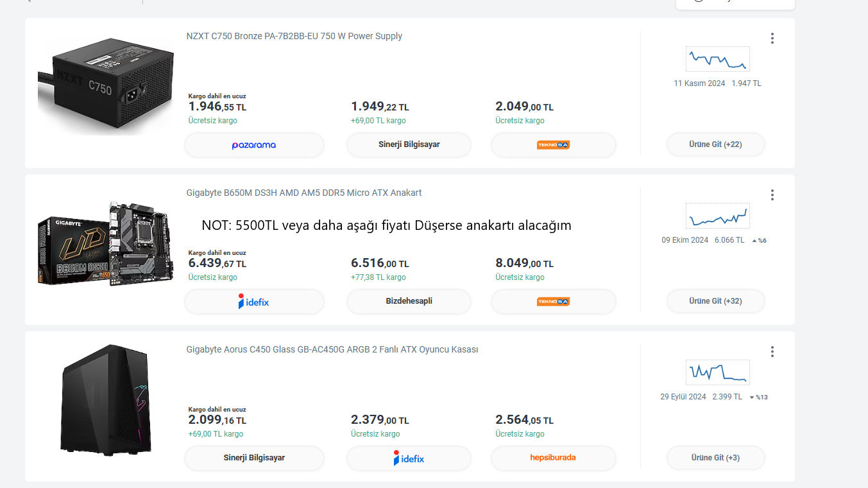
Task: Click the 2.099,16 TL lowest price
Action: 217,421
